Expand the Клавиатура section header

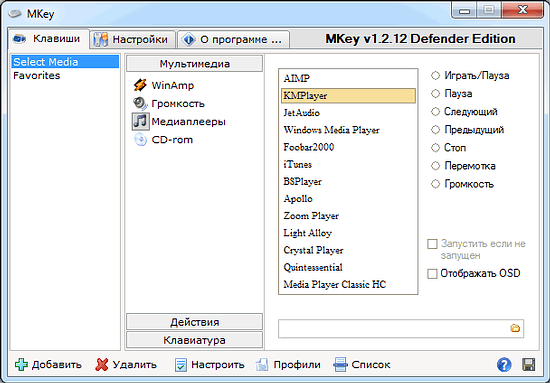point(194,340)
